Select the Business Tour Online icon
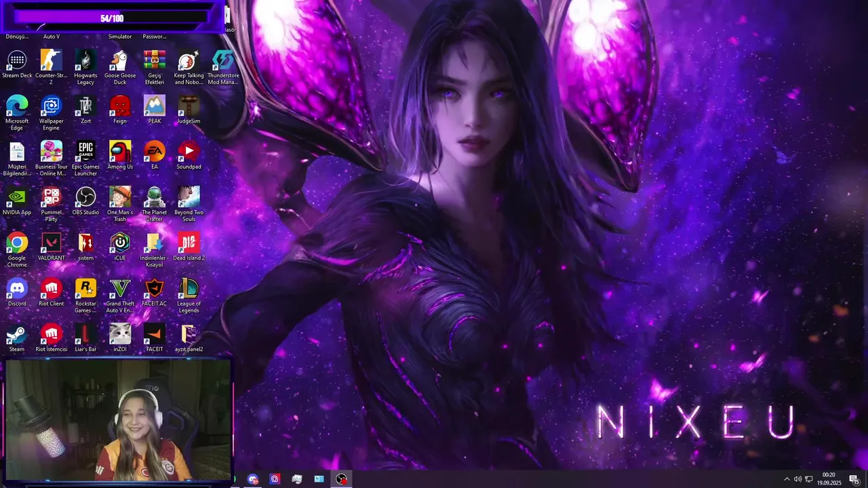This screenshot has width=868, height=488. [x=51, y=158]
